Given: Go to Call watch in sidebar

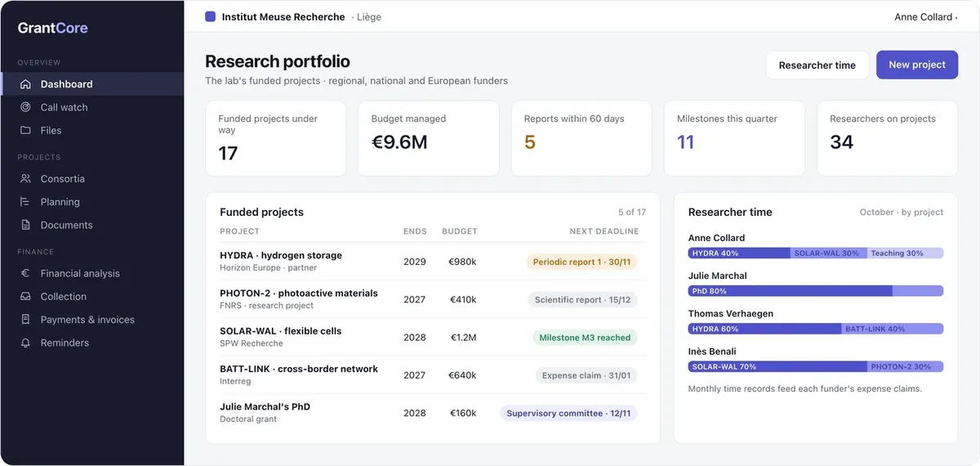Looking at the screenshot, I should pyautogui.click(x=92, y=107).
